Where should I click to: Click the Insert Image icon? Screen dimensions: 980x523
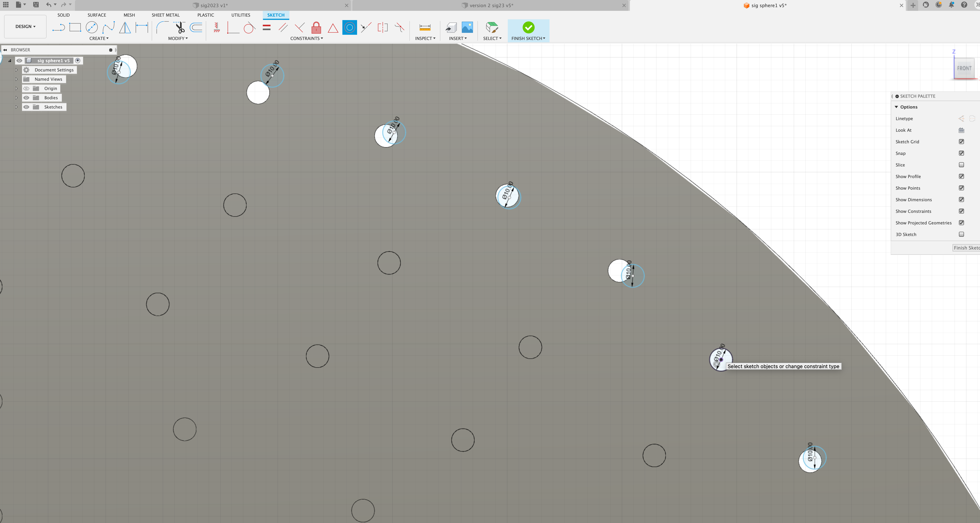click(467, 27)
